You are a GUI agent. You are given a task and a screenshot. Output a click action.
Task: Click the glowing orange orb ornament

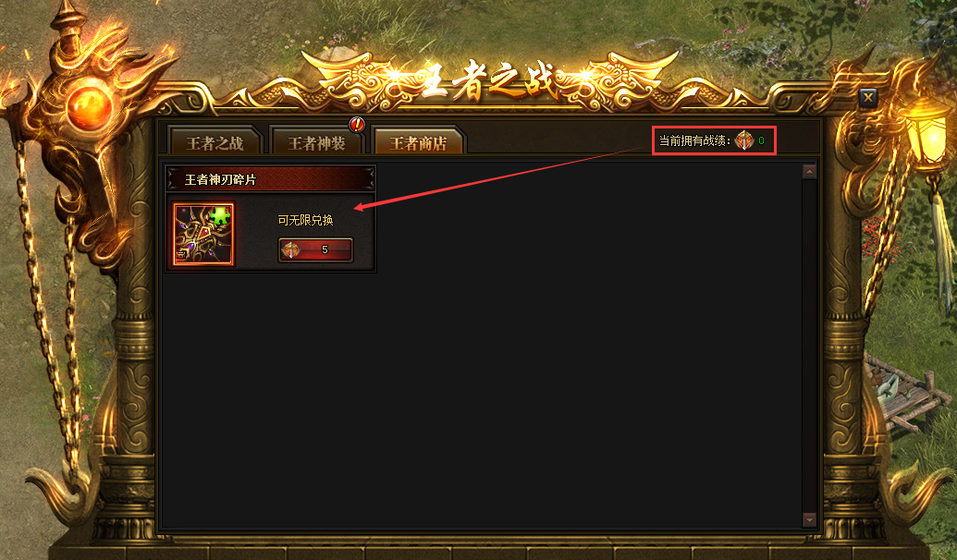90,109
